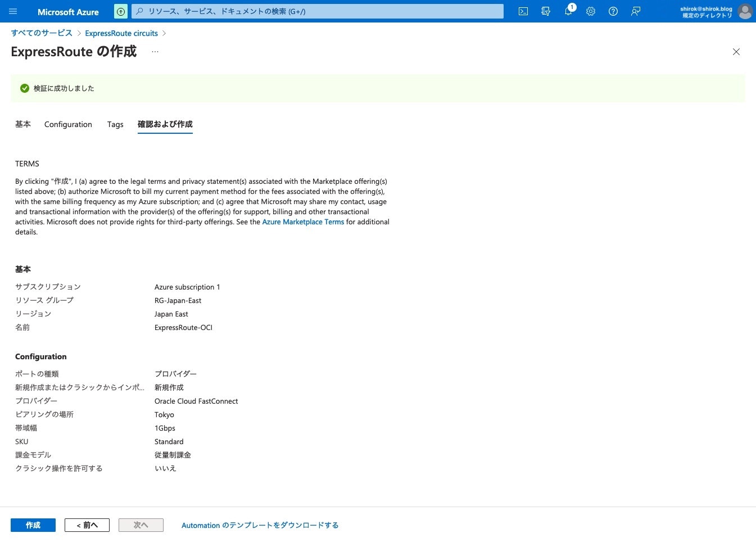Click the region value Japan East

click(x=171, y=314)
